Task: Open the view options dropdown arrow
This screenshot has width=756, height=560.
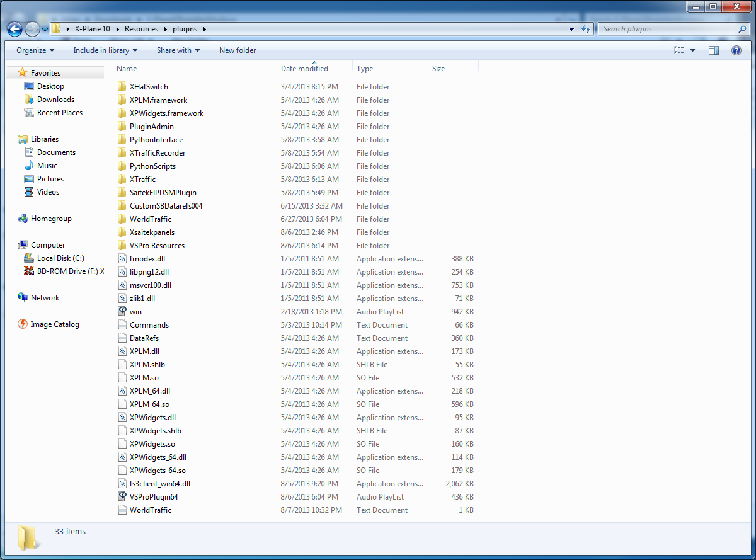Action: pyautogui.click(x=693, y=50)
